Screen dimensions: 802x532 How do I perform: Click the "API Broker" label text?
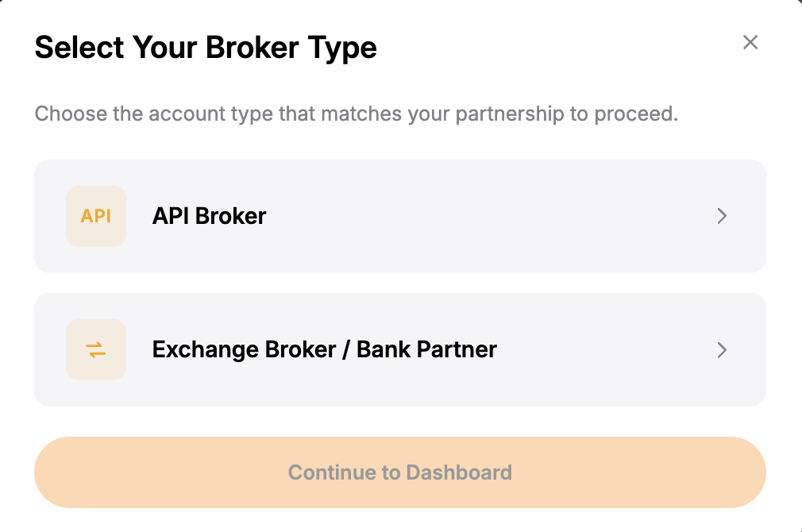[x=209, y=216]
